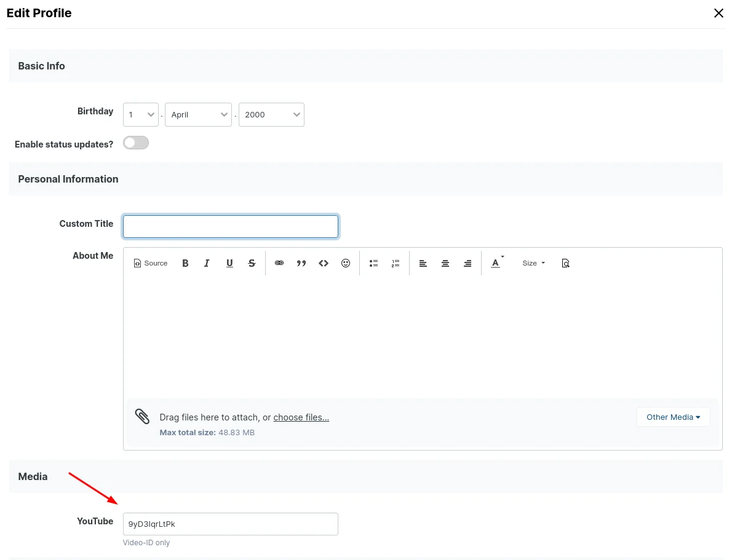The height and width of the screenshot is (560, 732).
Task: Click the Bold formatting icon
Action: (185, 263)
